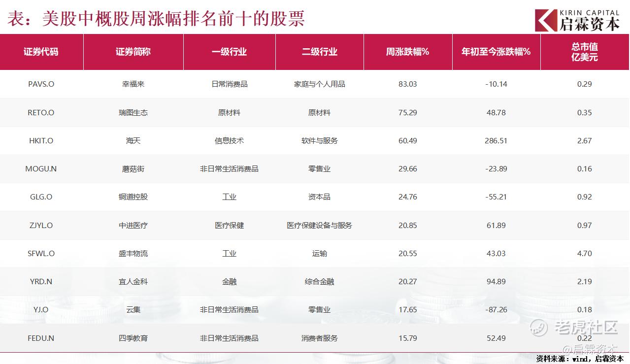Click the market cap value 0.29
Viewport: 630px width, 364px height.
coord(585,84)
